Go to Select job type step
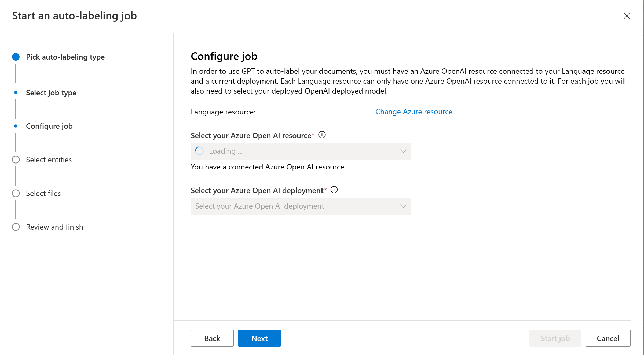This screenshot has width=644, height=355. point(51,93)
